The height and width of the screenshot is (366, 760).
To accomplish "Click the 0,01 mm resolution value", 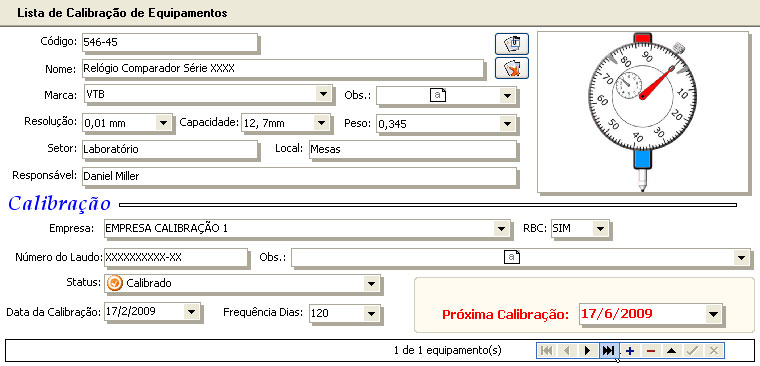I will coord(105,124).
